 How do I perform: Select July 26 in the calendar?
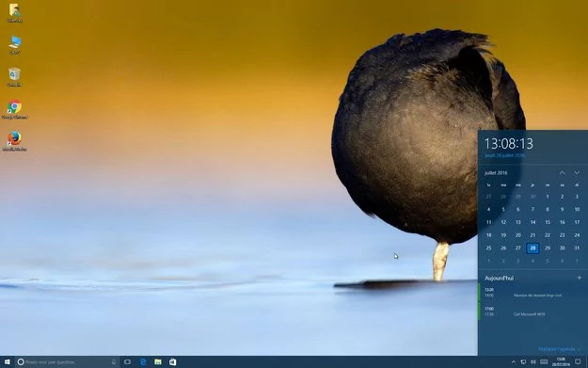(503, 248)
